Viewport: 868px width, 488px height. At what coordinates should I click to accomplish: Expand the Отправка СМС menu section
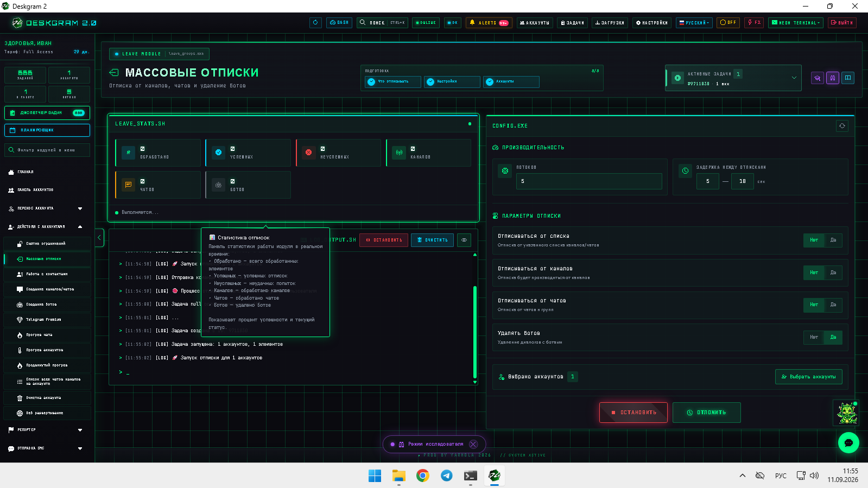46,448
